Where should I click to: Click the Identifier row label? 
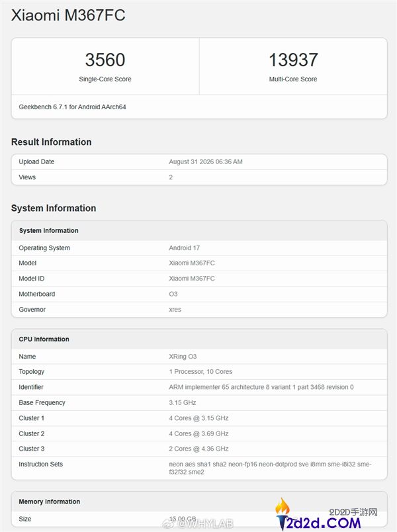[31, 387]
